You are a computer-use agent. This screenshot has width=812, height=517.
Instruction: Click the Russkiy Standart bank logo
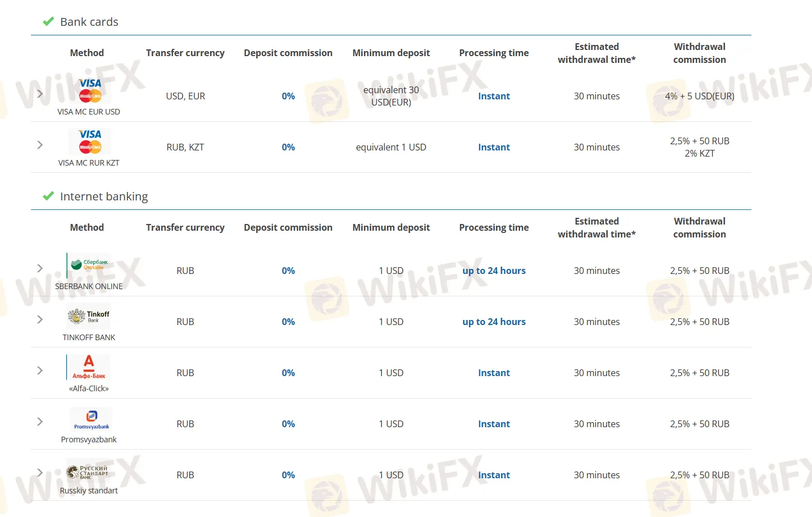[89, 472]
